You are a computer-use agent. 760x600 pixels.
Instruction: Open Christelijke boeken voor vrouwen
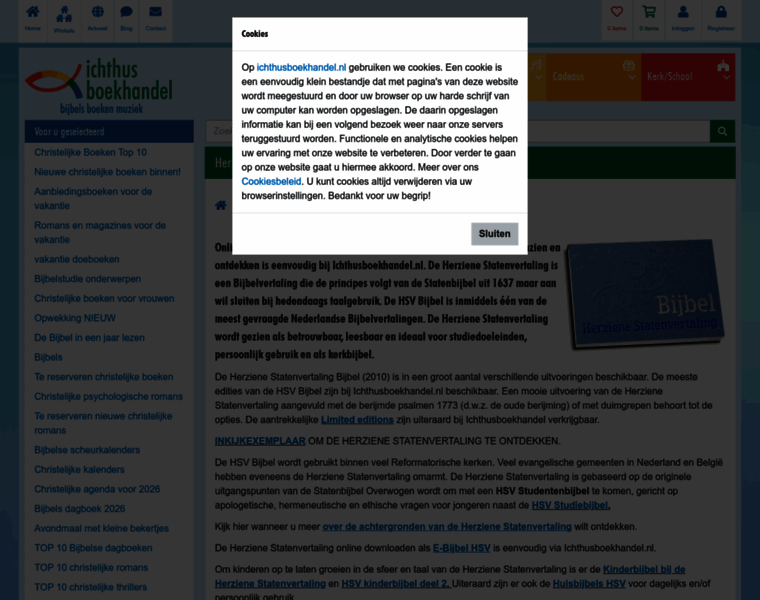pos(104,299)
